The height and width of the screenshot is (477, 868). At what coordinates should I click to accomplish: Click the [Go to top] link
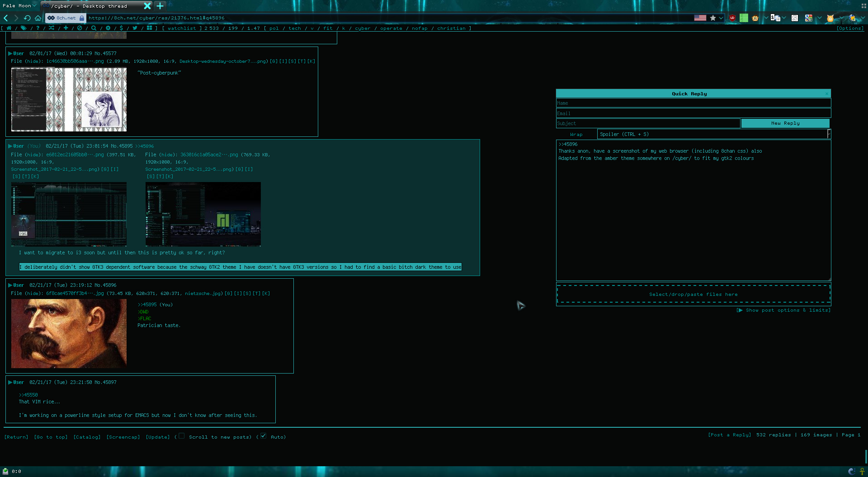51,437
